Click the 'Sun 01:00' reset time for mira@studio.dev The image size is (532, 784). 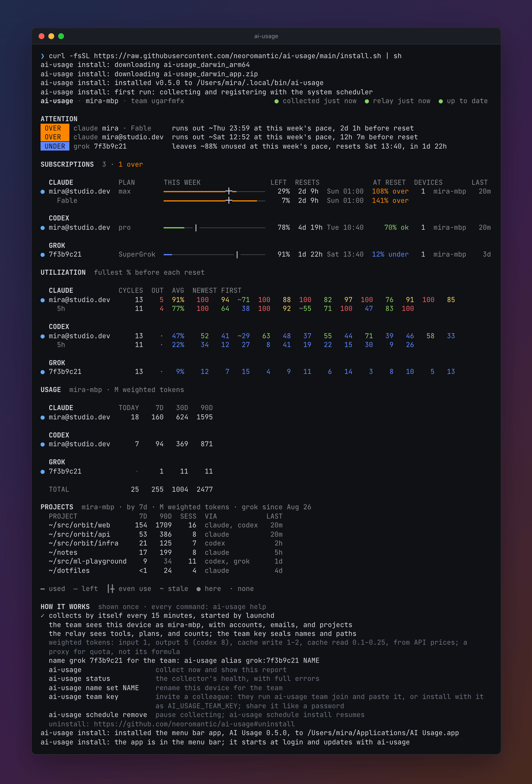345,191
